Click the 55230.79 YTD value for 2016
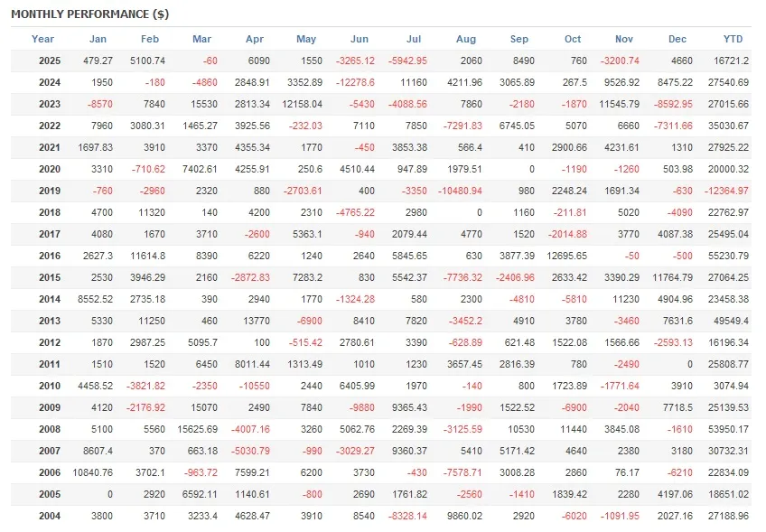 tap(728, 256)
